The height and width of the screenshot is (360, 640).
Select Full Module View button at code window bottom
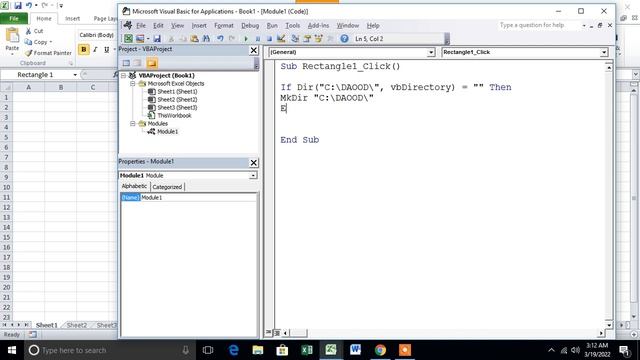(x=277, y=333)
